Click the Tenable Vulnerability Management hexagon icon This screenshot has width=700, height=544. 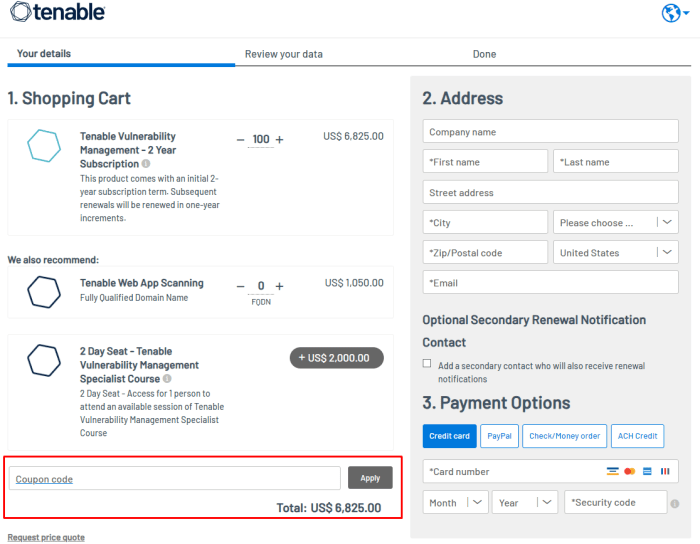[x=44, y=145]
